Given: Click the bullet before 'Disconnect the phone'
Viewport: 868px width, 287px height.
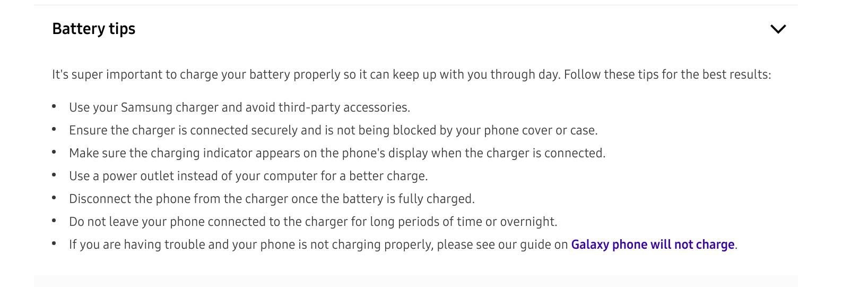Looking at the screenshot, I should tap(54, 198).
